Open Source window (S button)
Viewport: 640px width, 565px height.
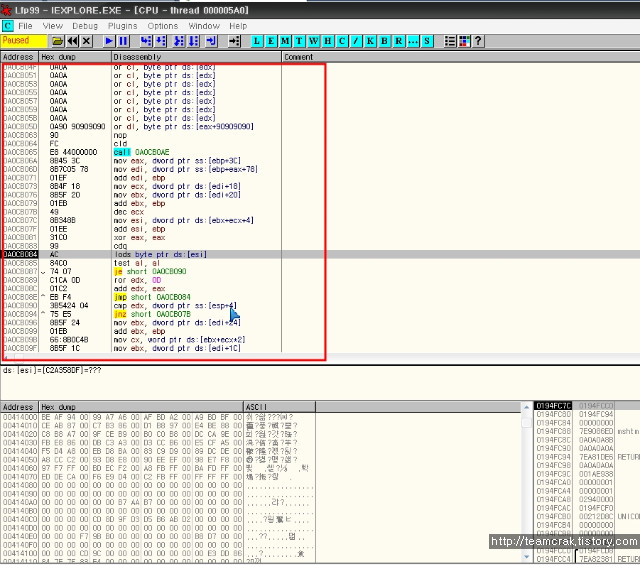427,41
